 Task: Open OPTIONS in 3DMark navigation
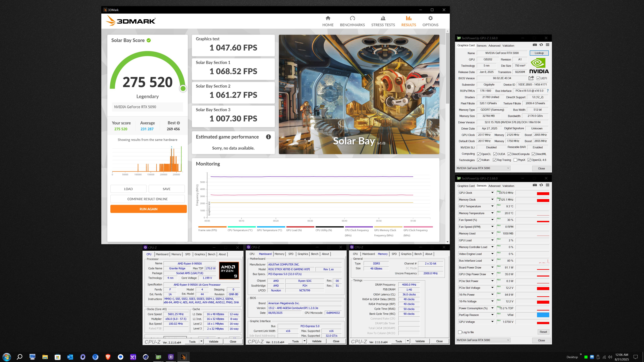point(430,21)
